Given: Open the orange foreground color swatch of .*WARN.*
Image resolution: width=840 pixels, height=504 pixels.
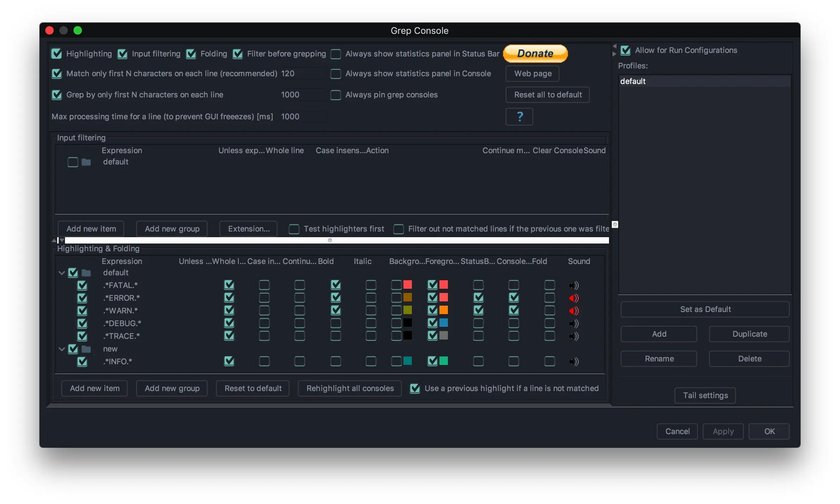Looking at the screenshot, I should coord(444,310).
